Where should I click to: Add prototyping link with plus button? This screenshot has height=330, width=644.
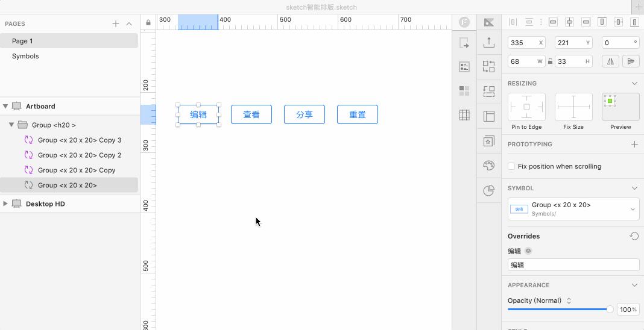pyautogui.click(x=634, y=145)
